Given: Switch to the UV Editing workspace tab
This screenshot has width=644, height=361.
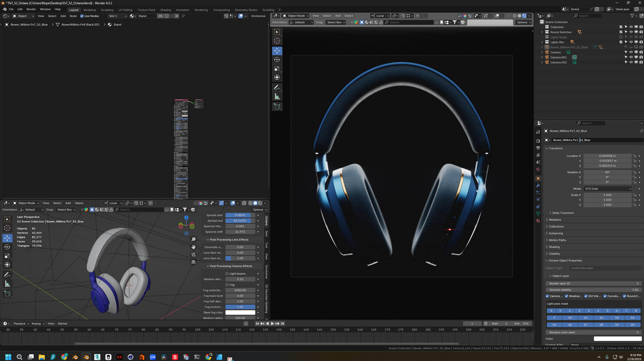Looking at the screenshot, I should point(125,10).
